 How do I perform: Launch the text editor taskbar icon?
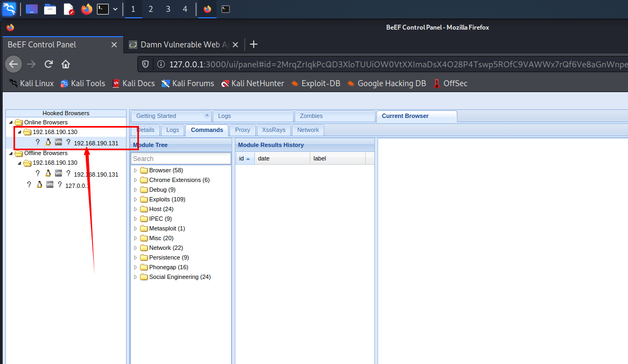pyautogui.click(x=68, y=9)
